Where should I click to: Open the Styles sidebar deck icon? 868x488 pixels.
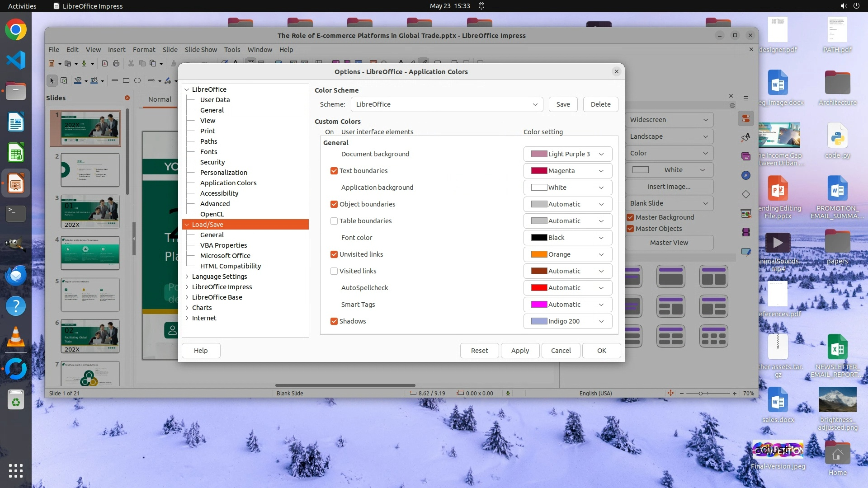(746, 138)
